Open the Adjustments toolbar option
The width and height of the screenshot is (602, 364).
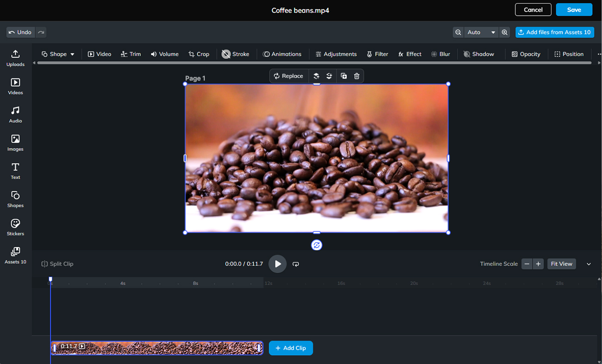click(x=336, y=54)
